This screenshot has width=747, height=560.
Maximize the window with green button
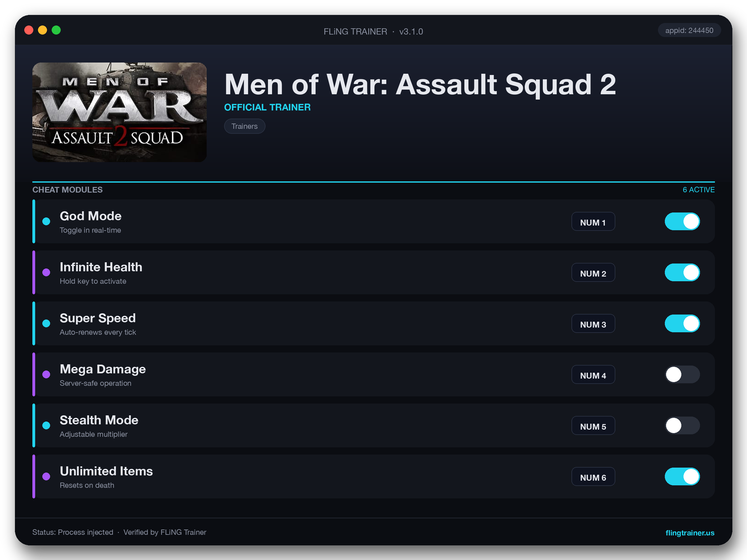tap(56, 30)
